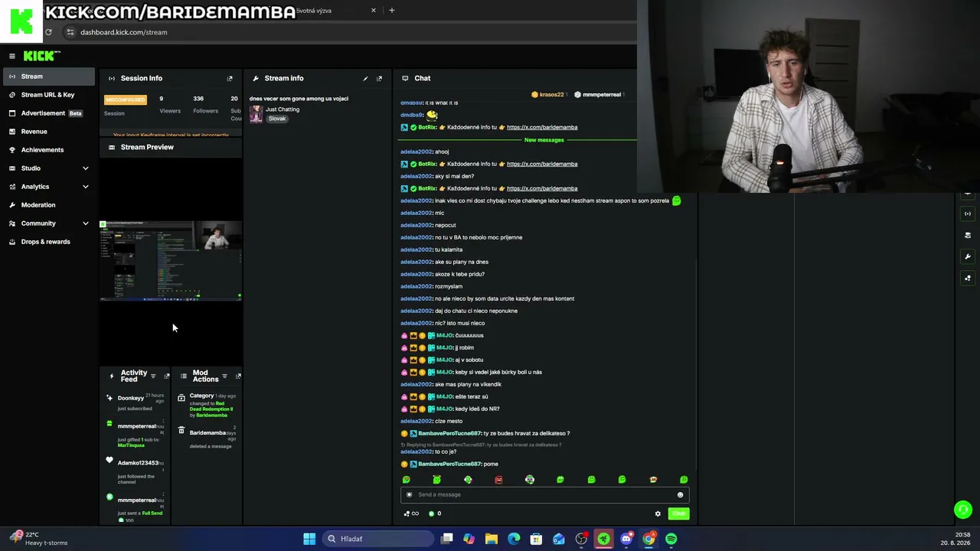This screenshot has width=980, height=551.
Task: Open chat settings gear icon
Action: 658,514
